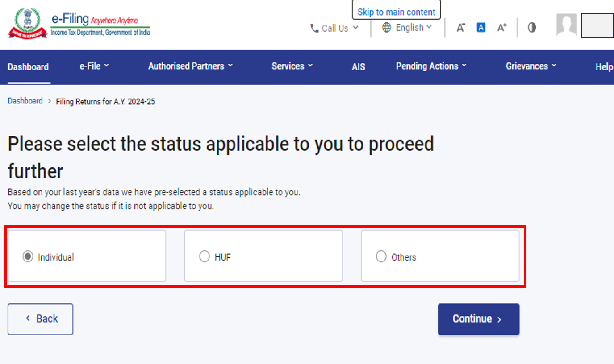Open the AIS menu item
Image resolution: width=614 pixels, height=364 pixels.
tap(358, 67)
